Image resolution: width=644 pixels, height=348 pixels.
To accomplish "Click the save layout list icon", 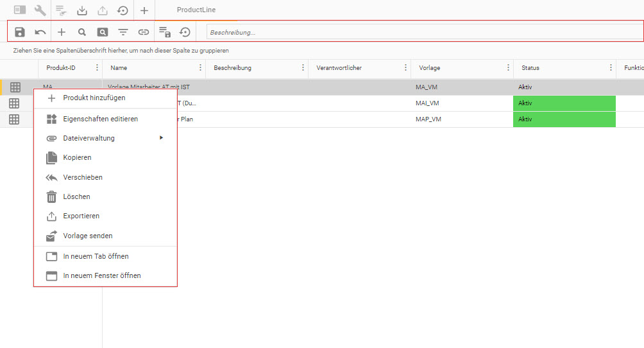I will pyautogui.click(x=164, y=31).
